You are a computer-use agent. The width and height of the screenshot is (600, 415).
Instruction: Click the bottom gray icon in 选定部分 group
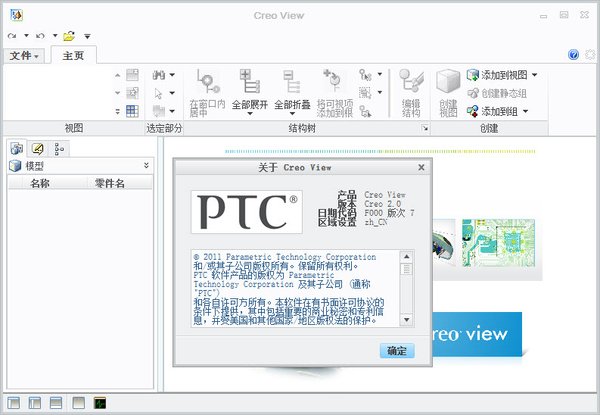click(158, 111)
